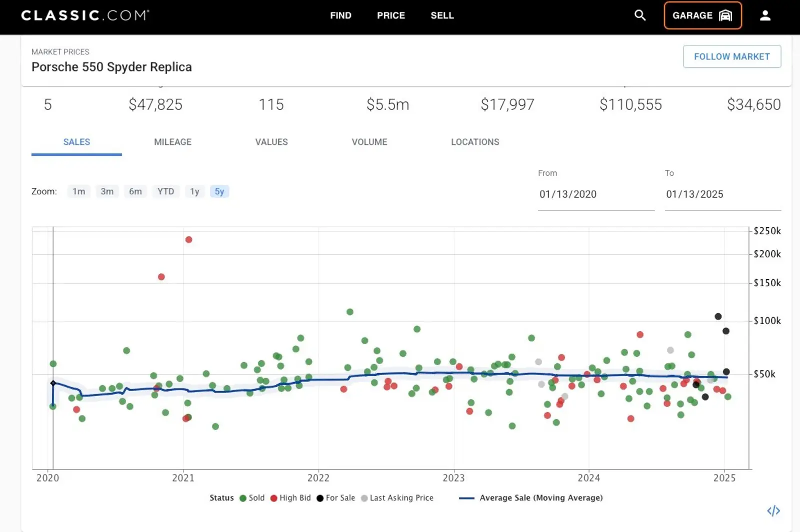
Task: Open the Price menu
Action: (x=391, y=15)
